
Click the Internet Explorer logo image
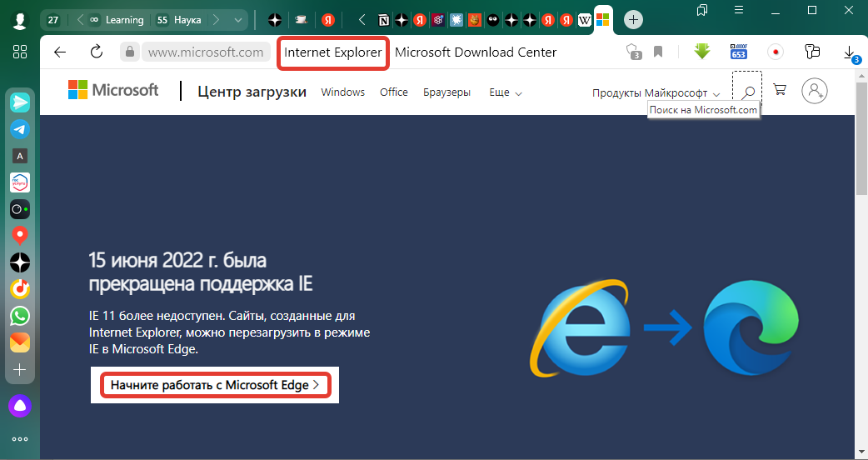click(580, 327)
